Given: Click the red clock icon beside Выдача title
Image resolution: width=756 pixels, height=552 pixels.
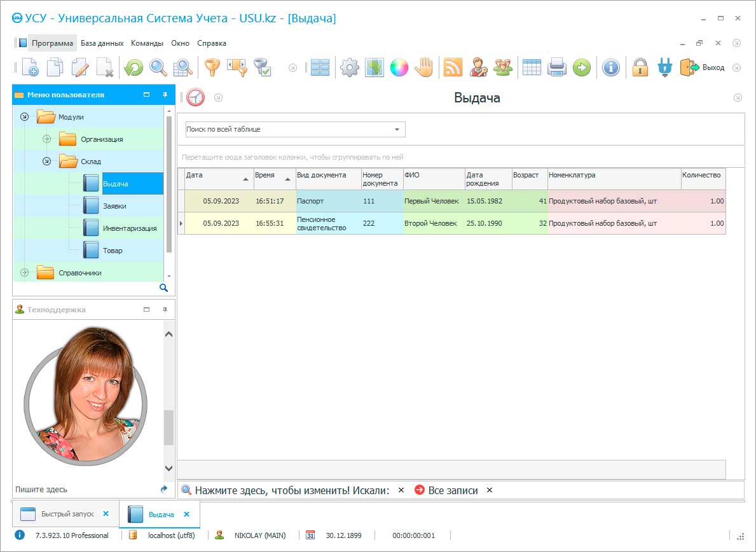Looking at the screenshot, I should 196,97.
